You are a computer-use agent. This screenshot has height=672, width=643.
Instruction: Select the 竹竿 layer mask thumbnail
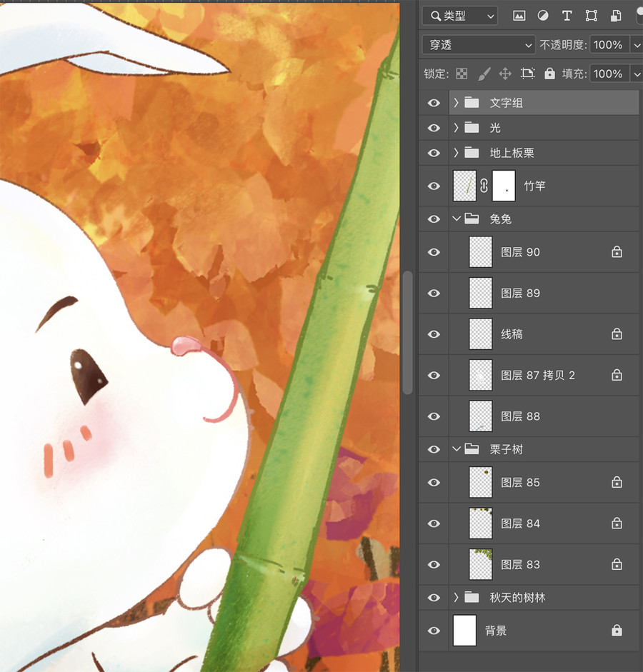(504, 186)
